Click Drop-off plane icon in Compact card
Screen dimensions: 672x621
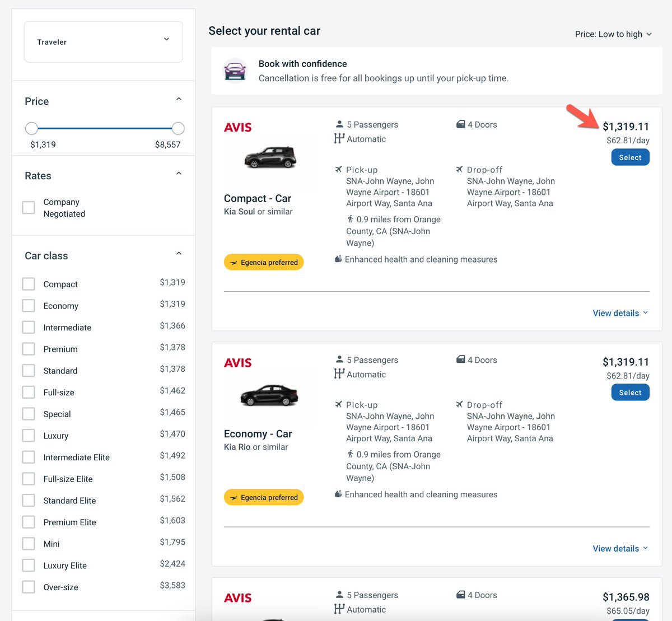pyautogui.click(x=459, y=169)
